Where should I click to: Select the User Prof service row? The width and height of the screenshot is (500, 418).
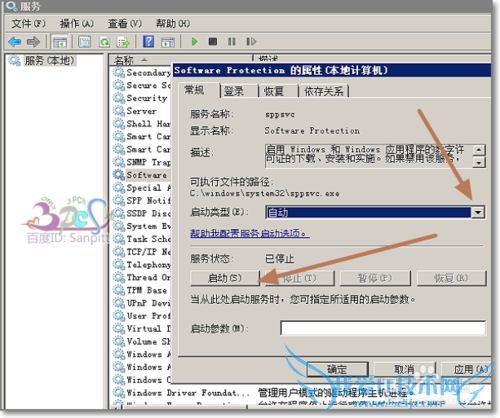pyautogui.click(x=142, y=316)
